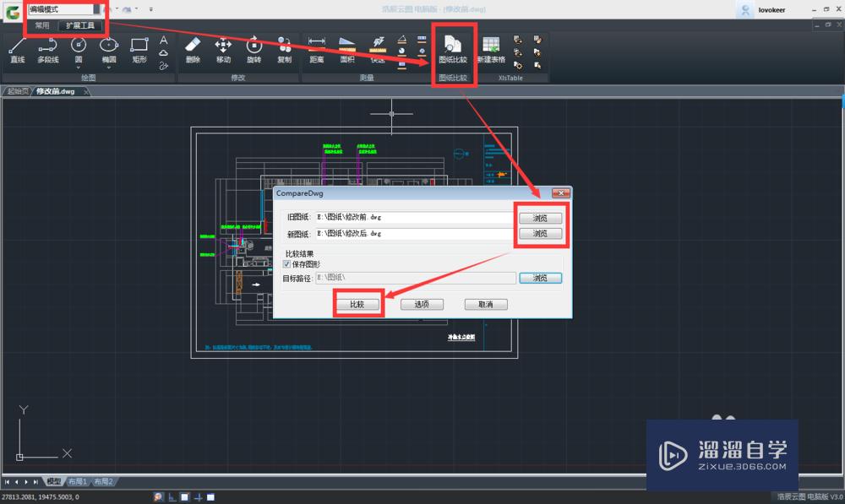This screenshot has height=504, width=845.
Task: Go to next layout tab arrow
Action: 26,482
